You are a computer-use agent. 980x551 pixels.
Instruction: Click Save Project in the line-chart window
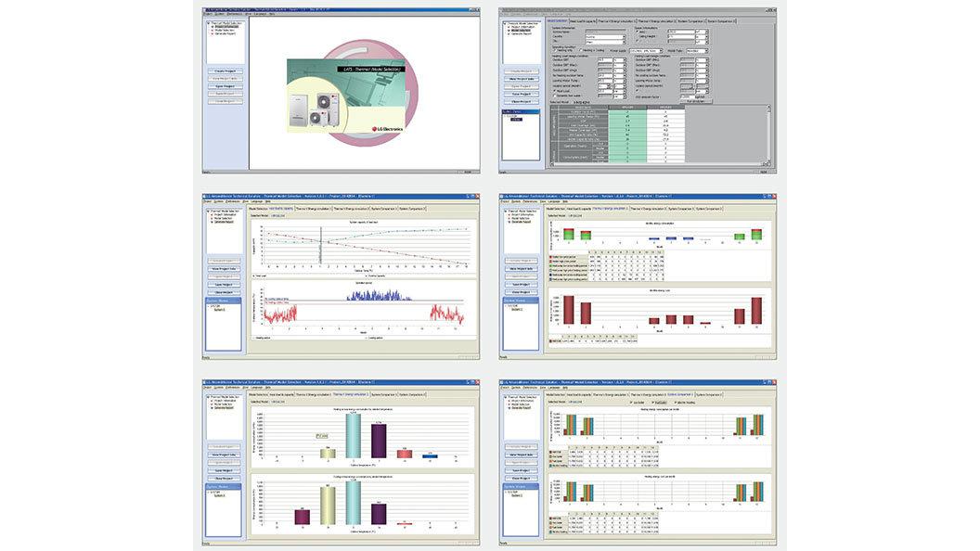(224, 285)
